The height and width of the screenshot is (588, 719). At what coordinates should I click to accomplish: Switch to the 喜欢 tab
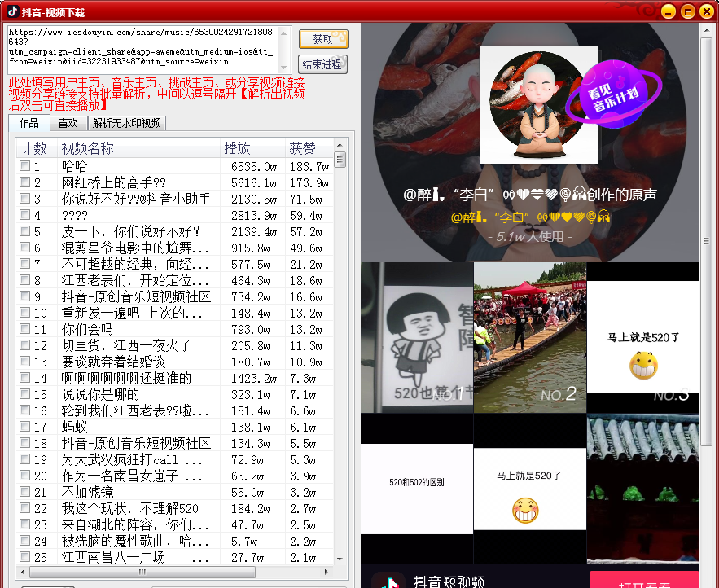[x=68, y=123]
